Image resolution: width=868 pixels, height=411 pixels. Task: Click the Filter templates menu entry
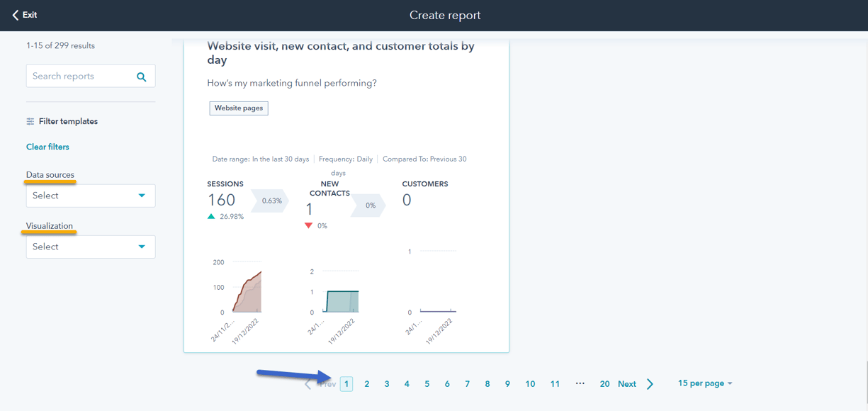69,121
